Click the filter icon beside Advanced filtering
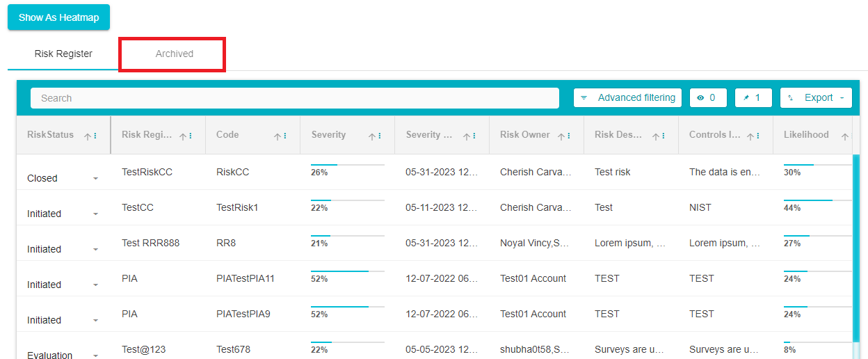The height and width of the screenshot is (359, 868). point(584,98)
